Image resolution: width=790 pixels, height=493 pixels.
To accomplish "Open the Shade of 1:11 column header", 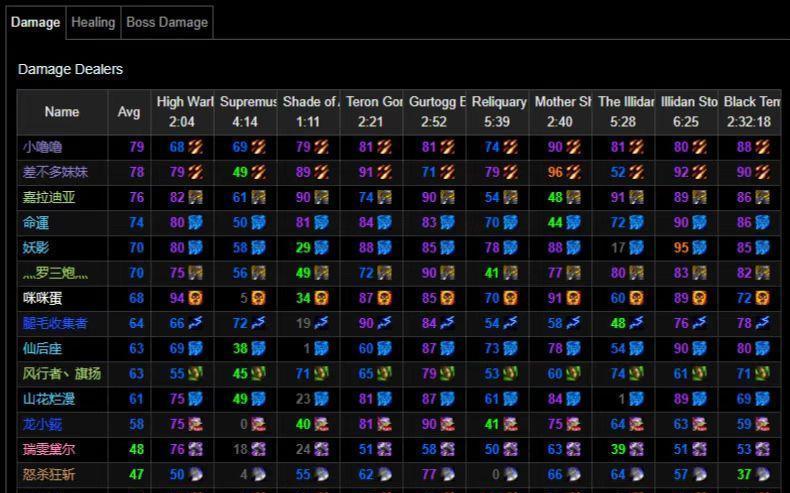I will (308, 112).
